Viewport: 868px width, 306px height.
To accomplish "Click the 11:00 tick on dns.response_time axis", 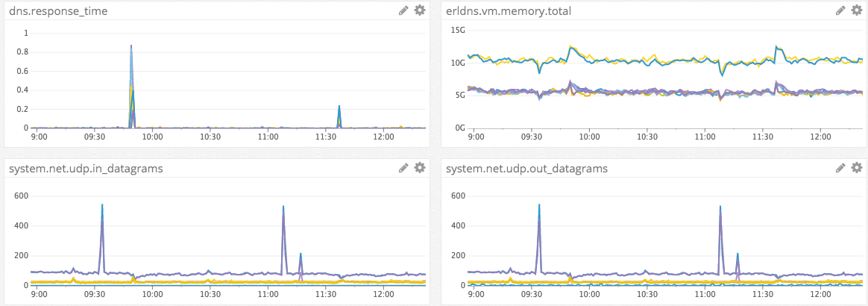I will [x=268, y=136].
